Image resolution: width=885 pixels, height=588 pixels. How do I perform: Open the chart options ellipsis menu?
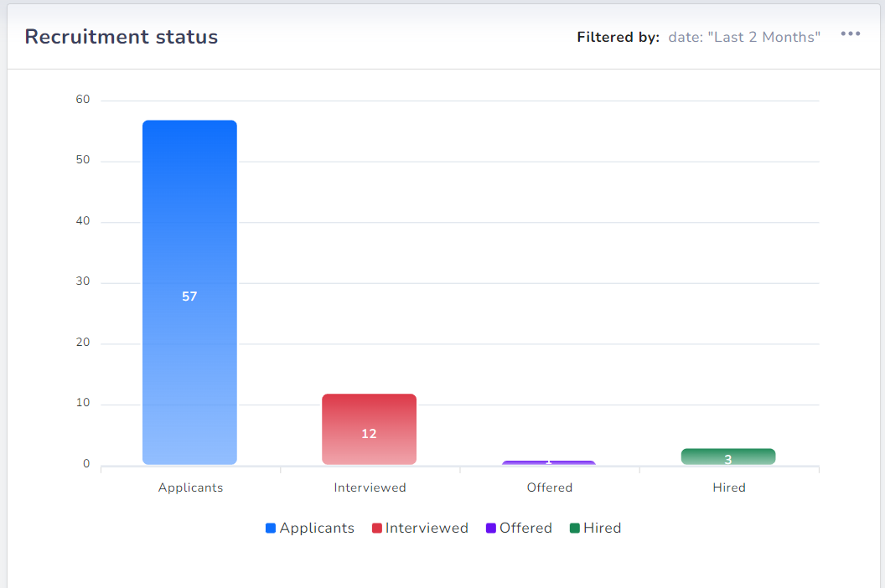851,34
